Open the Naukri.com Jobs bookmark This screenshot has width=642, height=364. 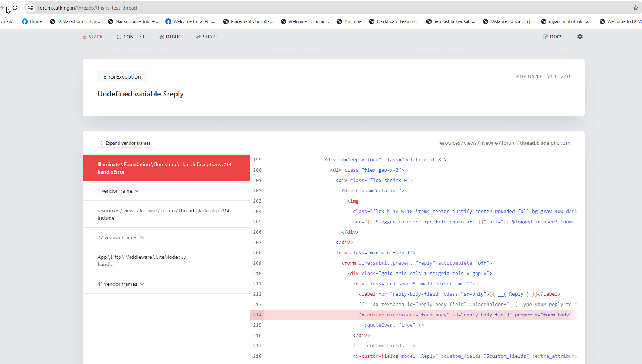(133, 21)
